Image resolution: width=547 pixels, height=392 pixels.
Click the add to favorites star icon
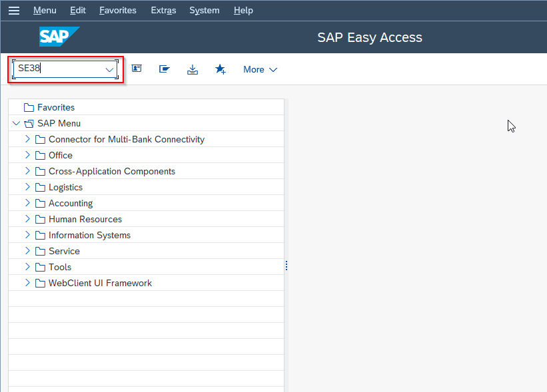tap(220, 69)
